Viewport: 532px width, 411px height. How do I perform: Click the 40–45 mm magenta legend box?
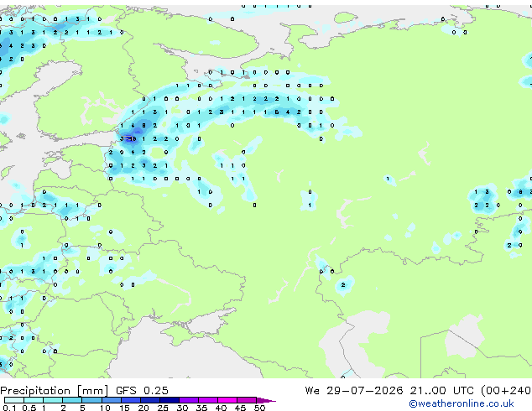[x=227, y=400]
